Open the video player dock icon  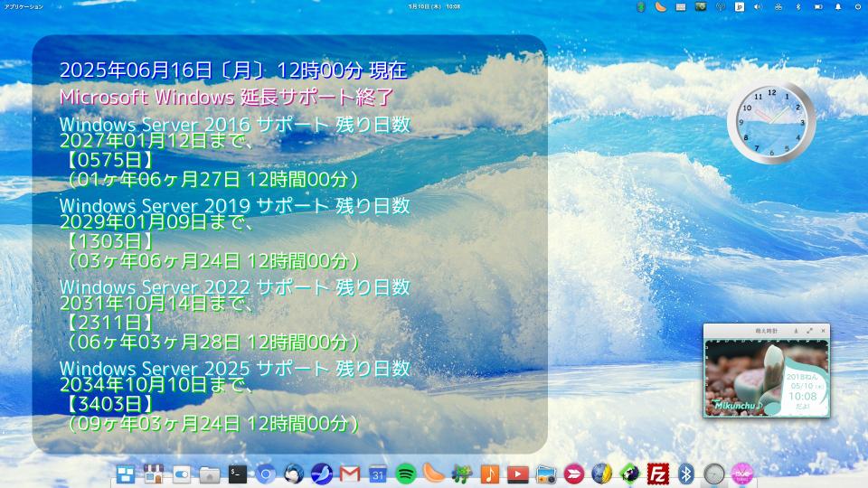[517, 474]
